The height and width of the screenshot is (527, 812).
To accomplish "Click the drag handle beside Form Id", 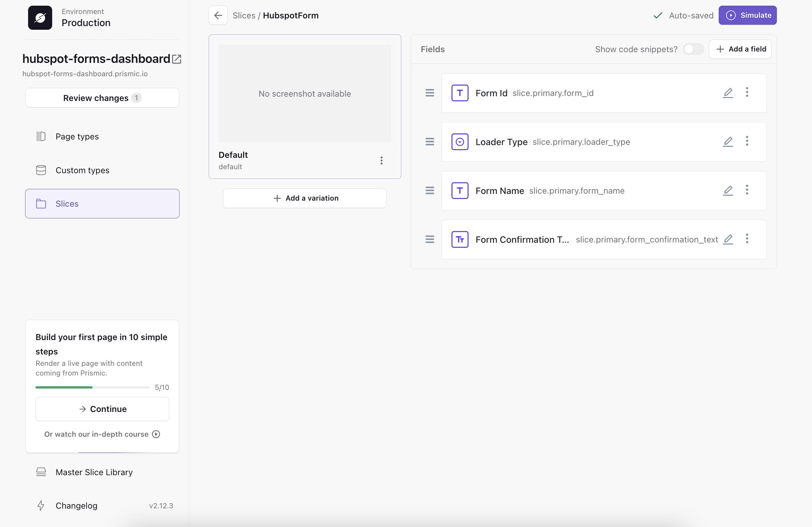I will (x=429, y=93).
